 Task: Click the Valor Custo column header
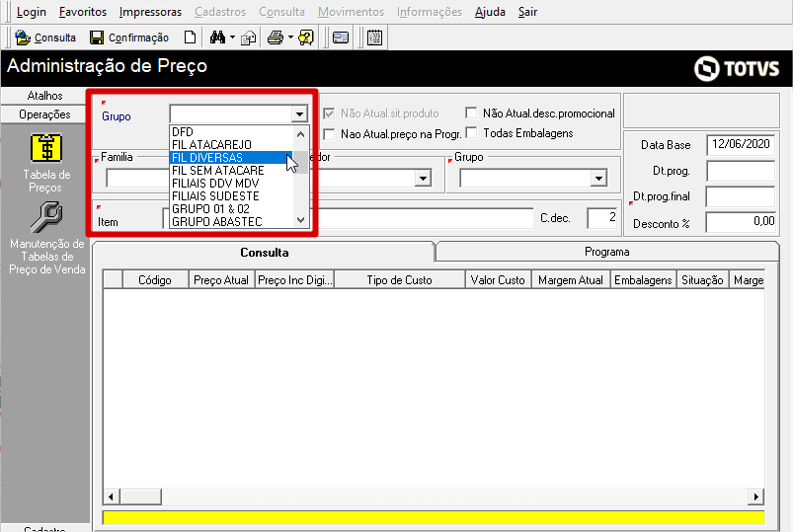tap(498, 279)
